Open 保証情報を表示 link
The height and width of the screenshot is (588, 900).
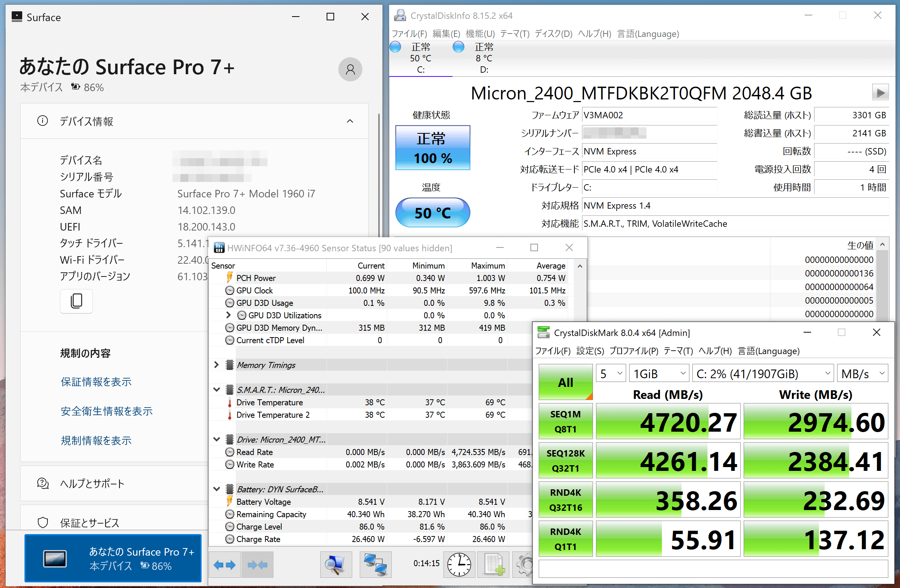96,382
